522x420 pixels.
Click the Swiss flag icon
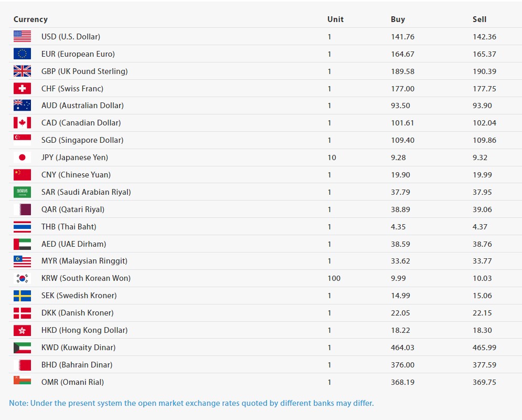pyautogui.click(x=22, y=89)
